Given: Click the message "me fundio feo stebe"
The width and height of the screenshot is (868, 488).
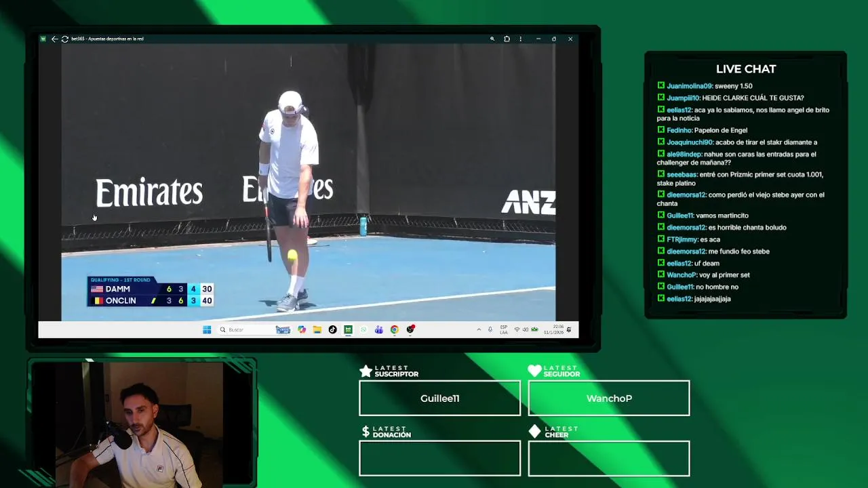Looking at the screenshot, I should (x=739, y=251).
